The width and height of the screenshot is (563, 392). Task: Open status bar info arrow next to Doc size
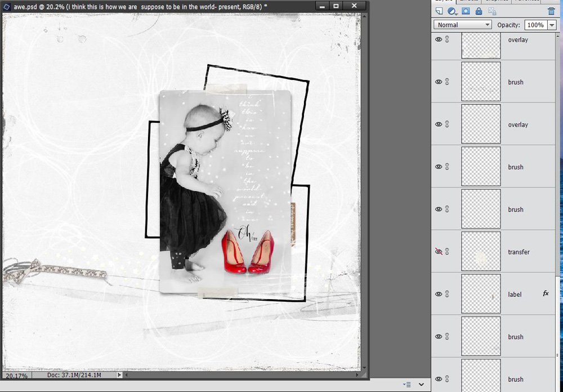[119, 375]
